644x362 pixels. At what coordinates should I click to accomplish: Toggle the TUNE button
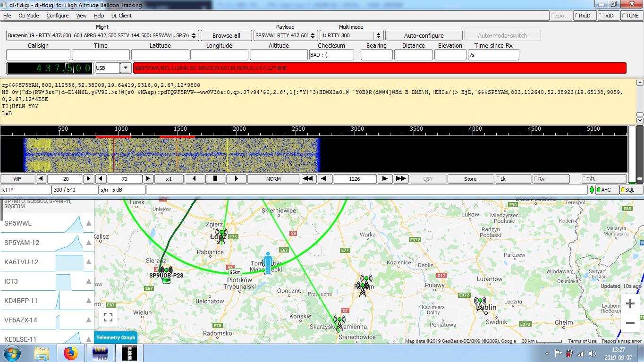click(x=631, y=16)
